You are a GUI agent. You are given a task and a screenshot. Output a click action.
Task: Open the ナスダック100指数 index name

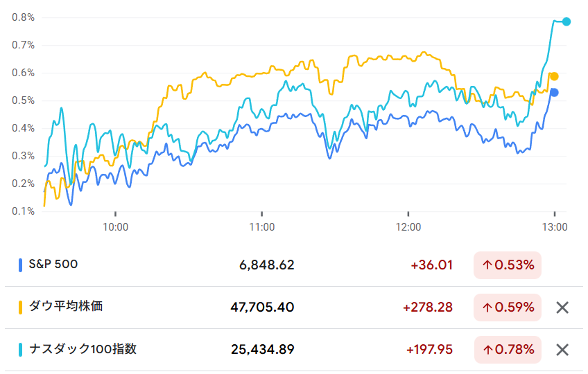pos(83,348)
